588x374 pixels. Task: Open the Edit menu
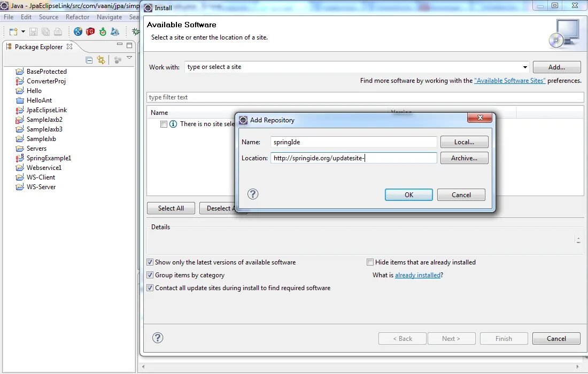(26, 17)
